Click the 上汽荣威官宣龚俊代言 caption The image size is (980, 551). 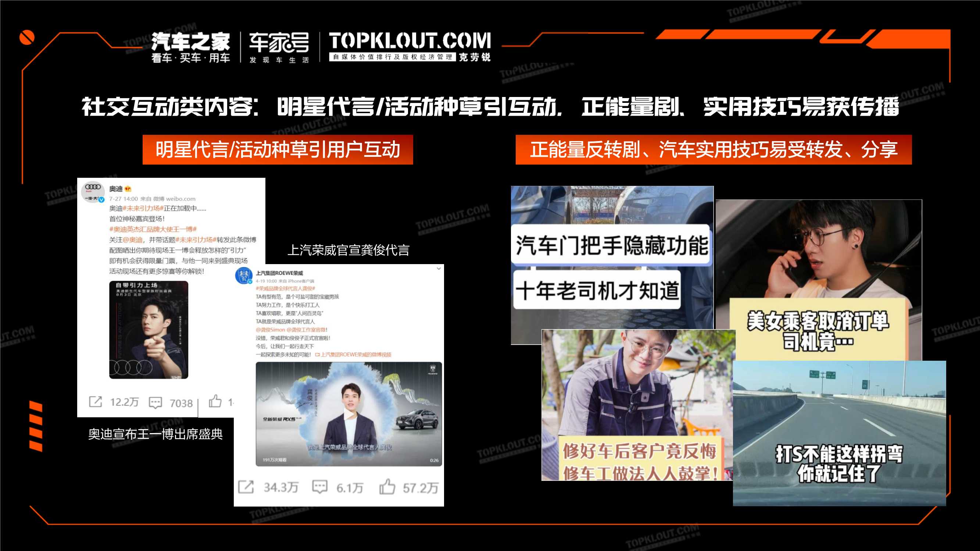tap(348, 250)
